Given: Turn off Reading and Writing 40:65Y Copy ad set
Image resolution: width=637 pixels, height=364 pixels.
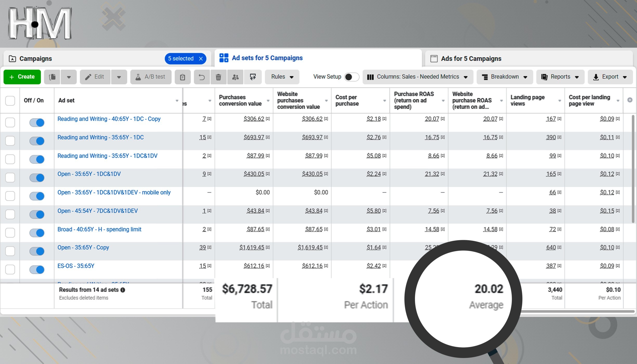Looking at the screenshot, I should [x=37, y=122].
